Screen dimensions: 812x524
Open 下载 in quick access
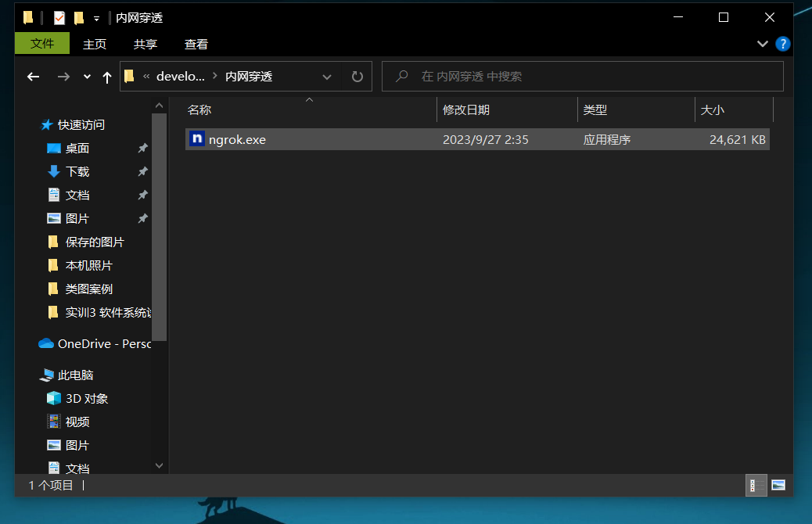click(77, 172)
